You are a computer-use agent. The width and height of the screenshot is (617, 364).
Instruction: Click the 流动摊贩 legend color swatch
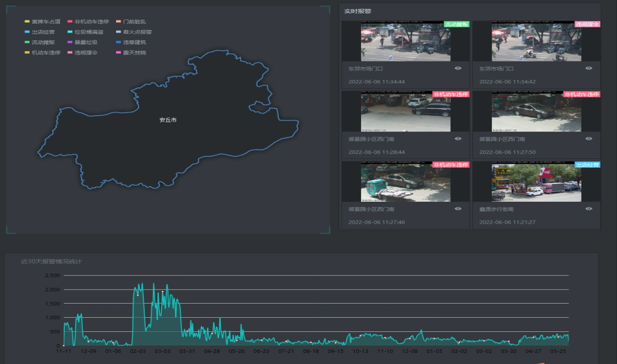pos(27,43)
